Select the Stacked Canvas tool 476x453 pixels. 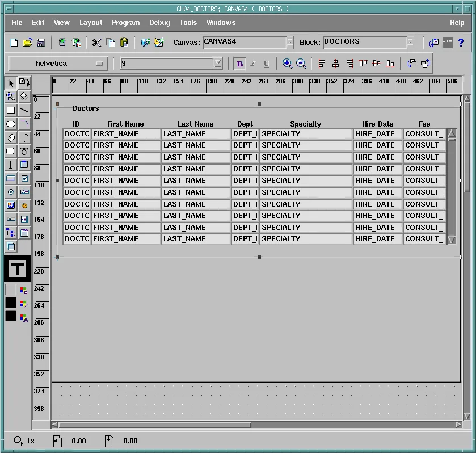click(11, 246)
